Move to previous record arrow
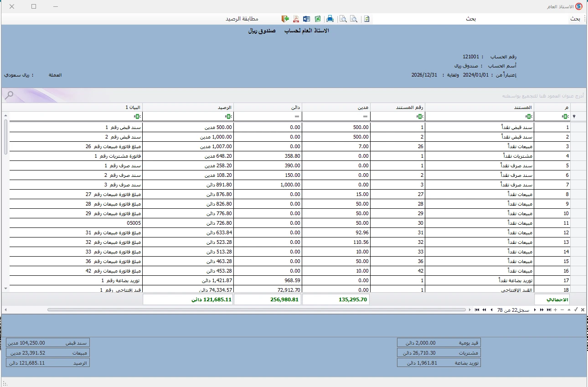This screenshot has height=387, width=588. click(x=491, y=310)
